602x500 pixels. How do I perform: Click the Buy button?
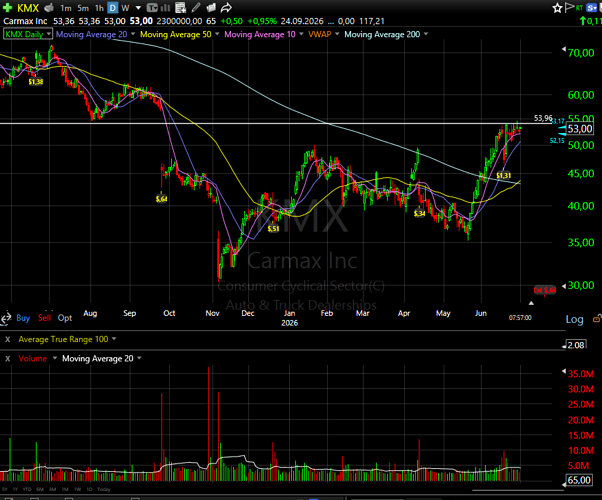point(23,318)
